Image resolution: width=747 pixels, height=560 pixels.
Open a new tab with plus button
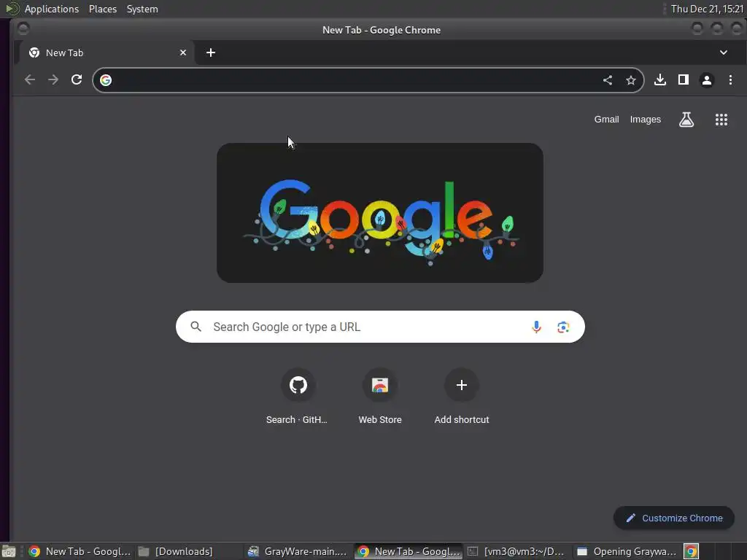coord(211,52)
